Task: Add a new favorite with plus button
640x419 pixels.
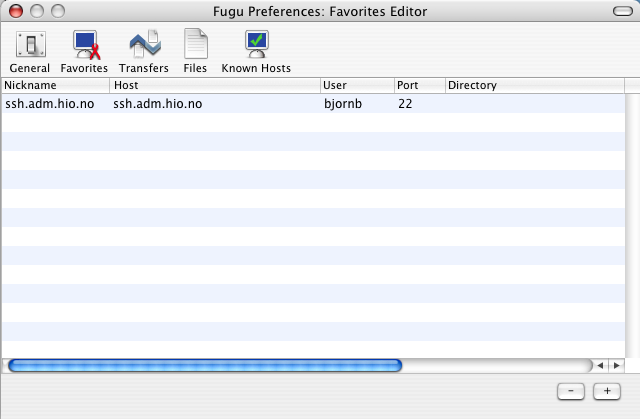Action: tap(607, 391)
